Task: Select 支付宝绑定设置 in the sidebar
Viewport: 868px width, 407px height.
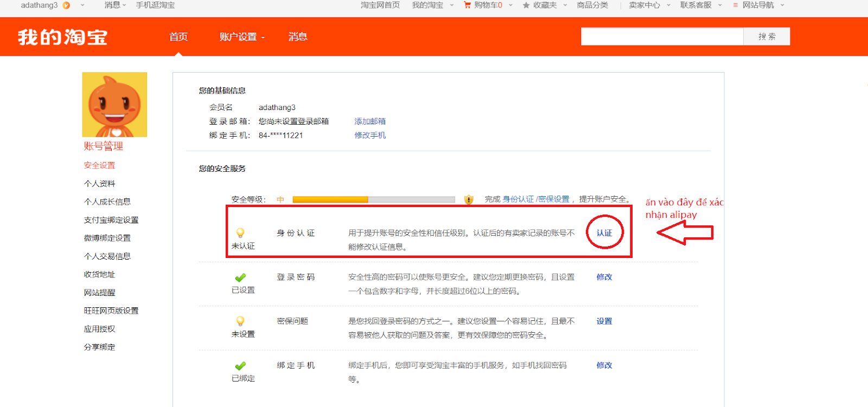Action: [111, 220]
